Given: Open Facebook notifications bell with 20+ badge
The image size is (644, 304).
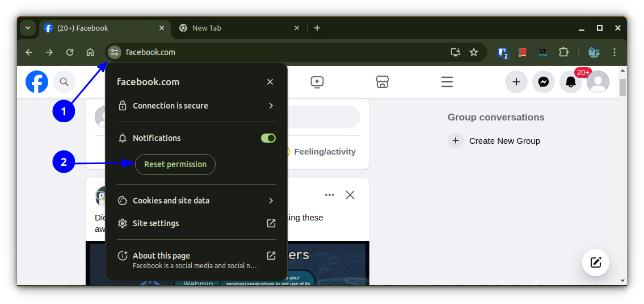Looking at the screenshot, I should [x=571, y=82].
